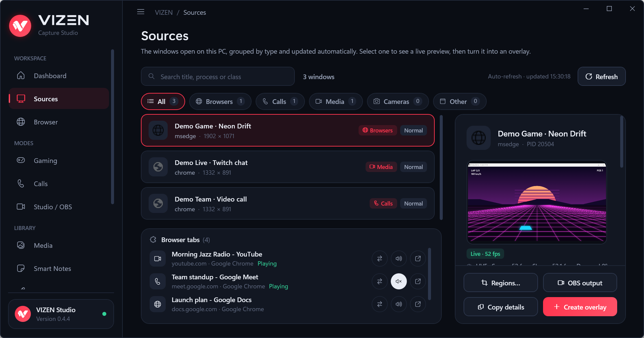Click the globe icon beside Launch plan
The height and width of the screenshot is (338, 644).
(x=158, y=304)
